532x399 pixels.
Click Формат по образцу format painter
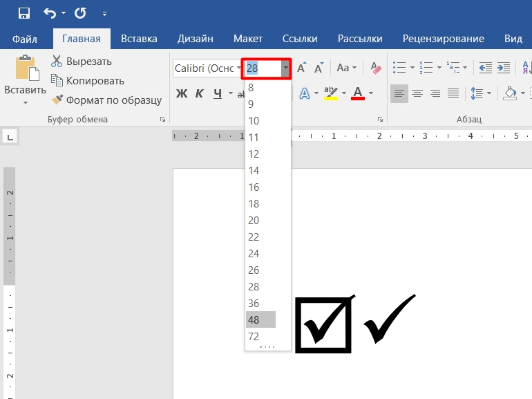pyautogui.click(x=106, y=100)
